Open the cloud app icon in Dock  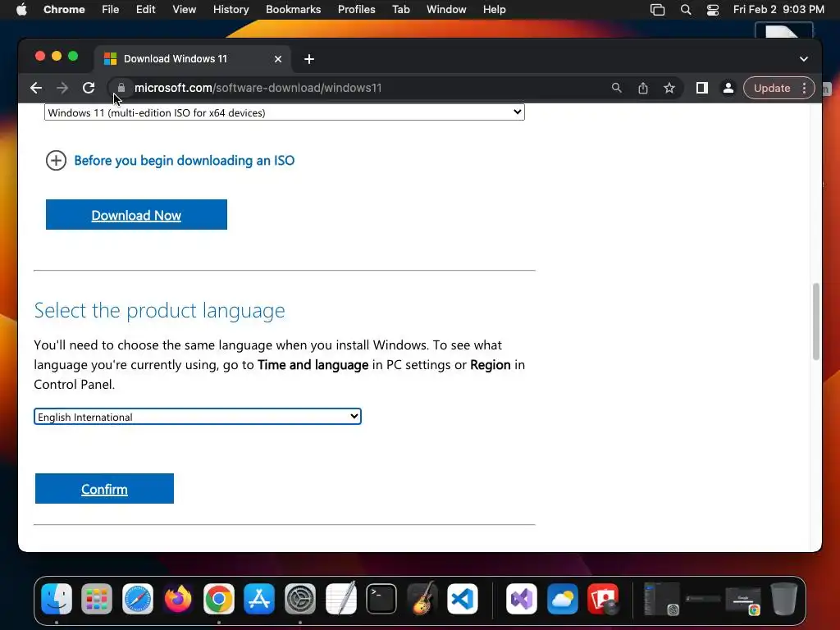click(563, 598)
